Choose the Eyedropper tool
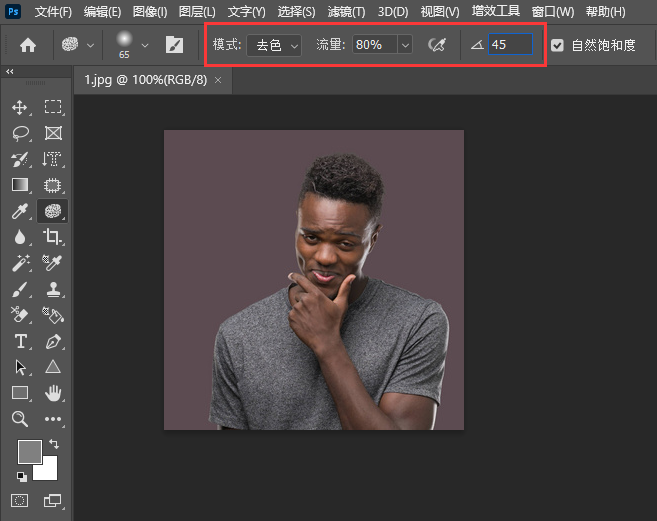Image resolution: width=657 pixels, height=521 pixels. (x=20, y=211)
